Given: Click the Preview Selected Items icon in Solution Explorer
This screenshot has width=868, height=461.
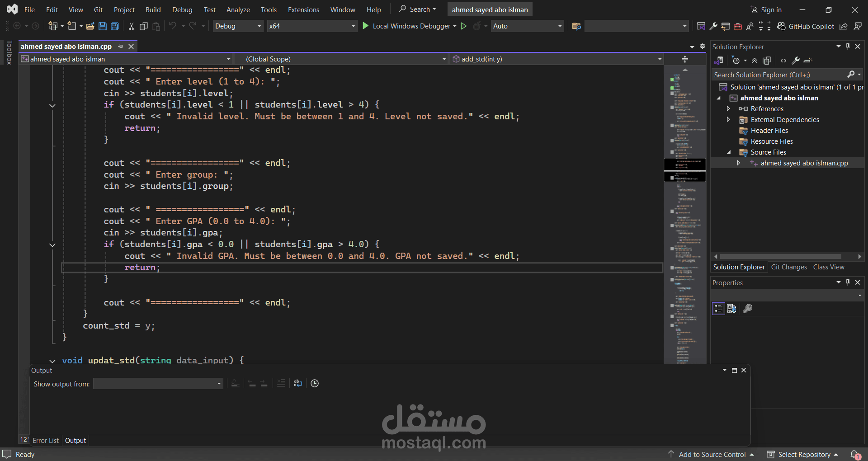Looking at the screenshot, I should coord(808,61).
